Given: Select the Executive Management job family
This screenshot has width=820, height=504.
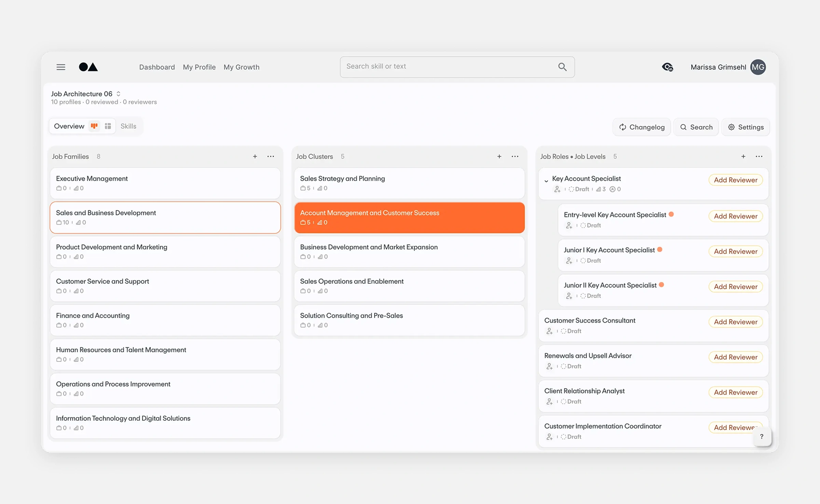Looking at the screenshot, I should coord(165,183).
